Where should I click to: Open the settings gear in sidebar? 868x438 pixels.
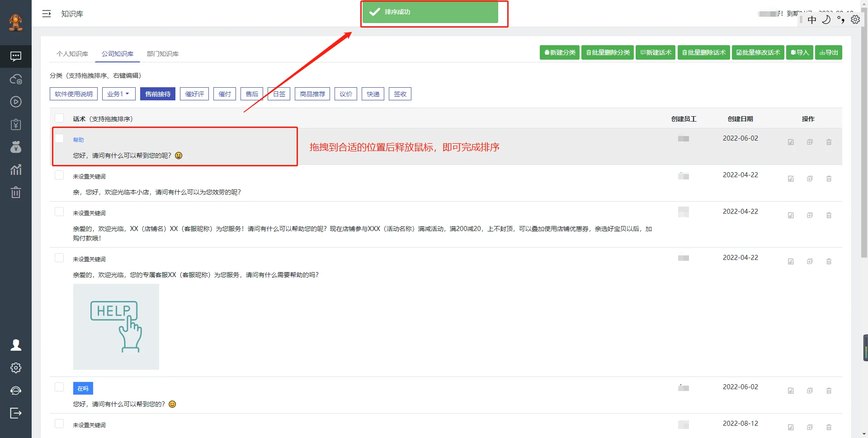tap(16, 368)
